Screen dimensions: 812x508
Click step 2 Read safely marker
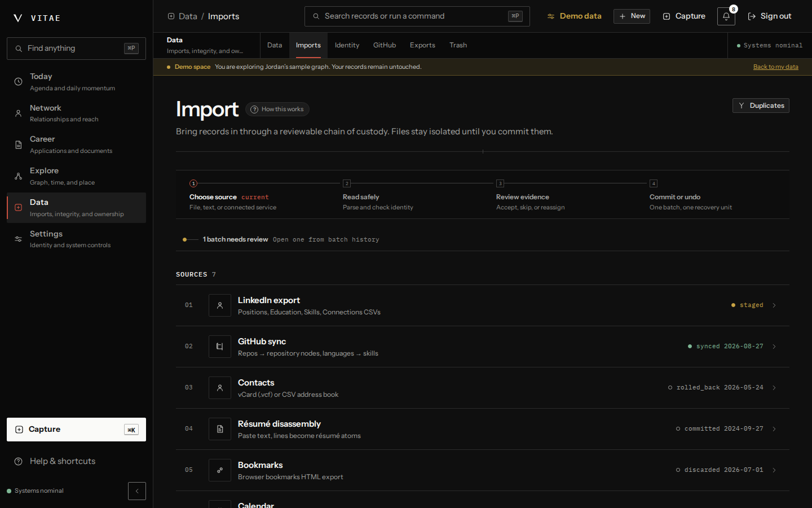pyautogui.click(x=347, y=183)
